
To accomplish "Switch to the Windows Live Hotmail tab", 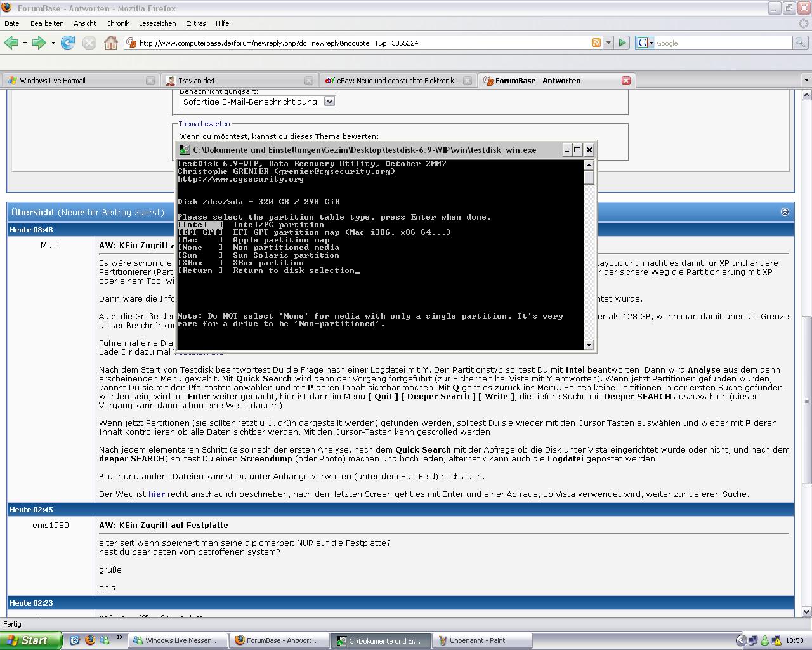I will (x=80, y=81).
